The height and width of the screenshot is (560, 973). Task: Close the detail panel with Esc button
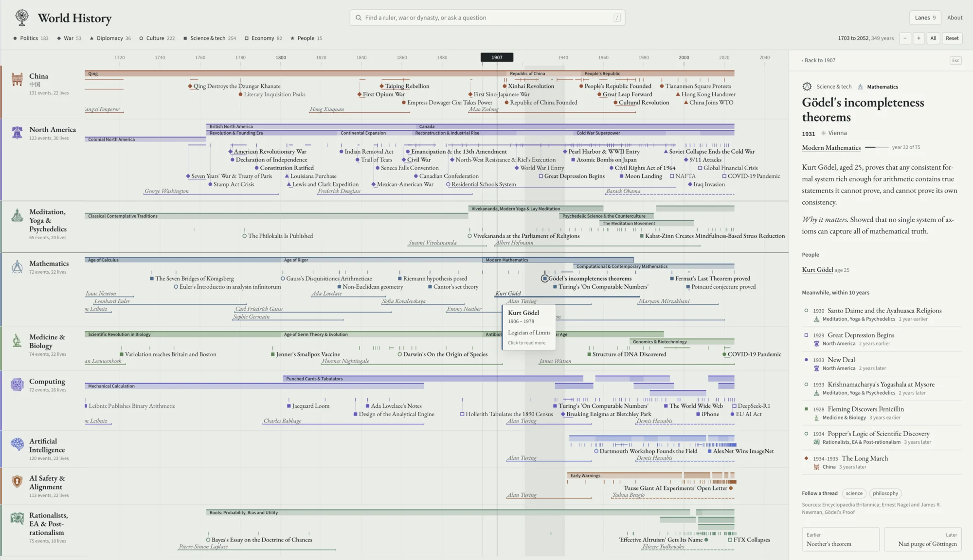coord(955,60)
